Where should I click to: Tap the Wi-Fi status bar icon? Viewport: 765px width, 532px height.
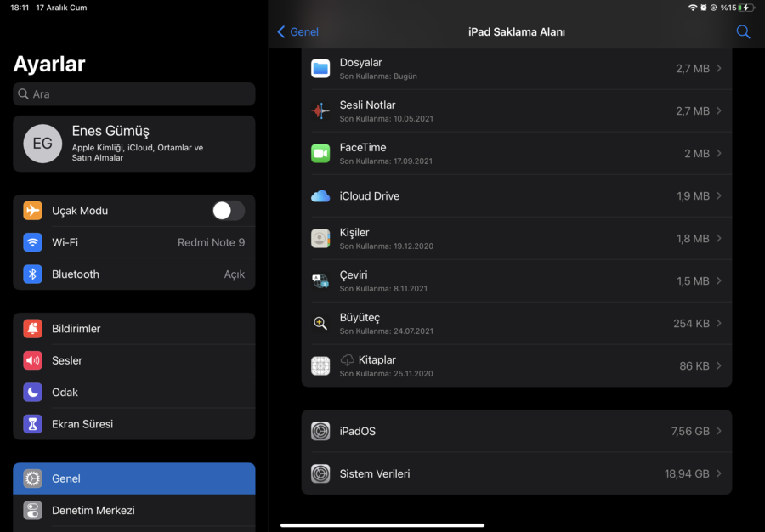point(692,8)
